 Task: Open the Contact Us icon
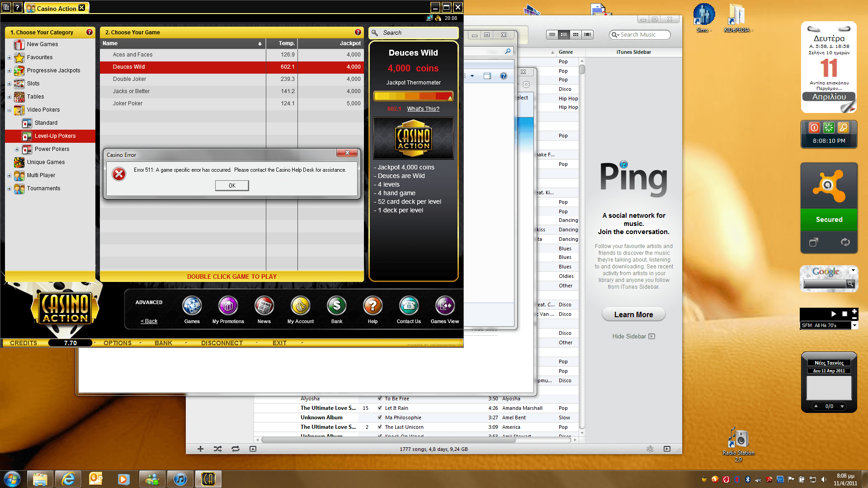(409, 306)
